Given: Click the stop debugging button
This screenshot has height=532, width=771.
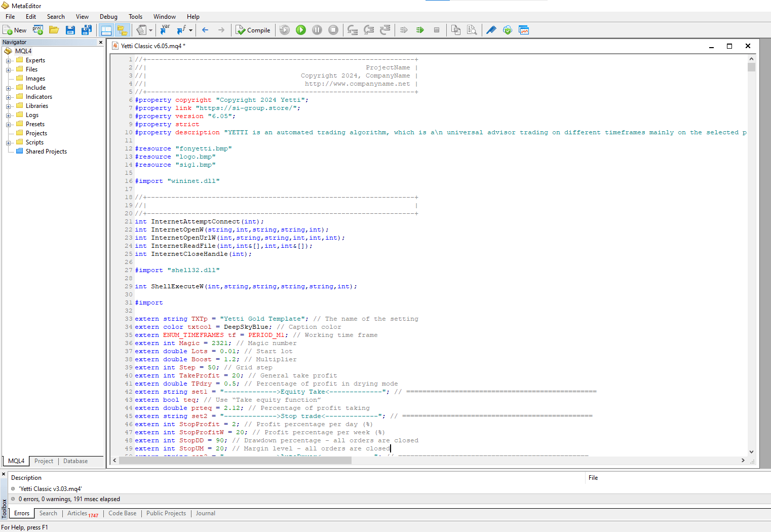Looking at the screenshot, I should (x=333, y=30).
